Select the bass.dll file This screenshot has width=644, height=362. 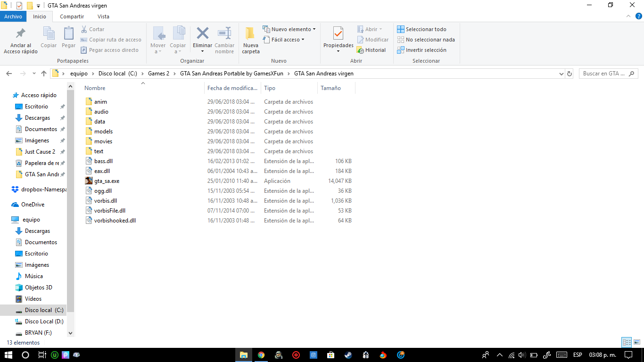coord(103,161)
